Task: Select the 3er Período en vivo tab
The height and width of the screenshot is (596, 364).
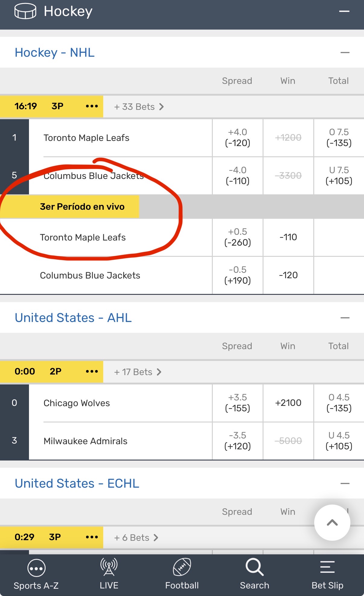Action: (x=82, y=207)
